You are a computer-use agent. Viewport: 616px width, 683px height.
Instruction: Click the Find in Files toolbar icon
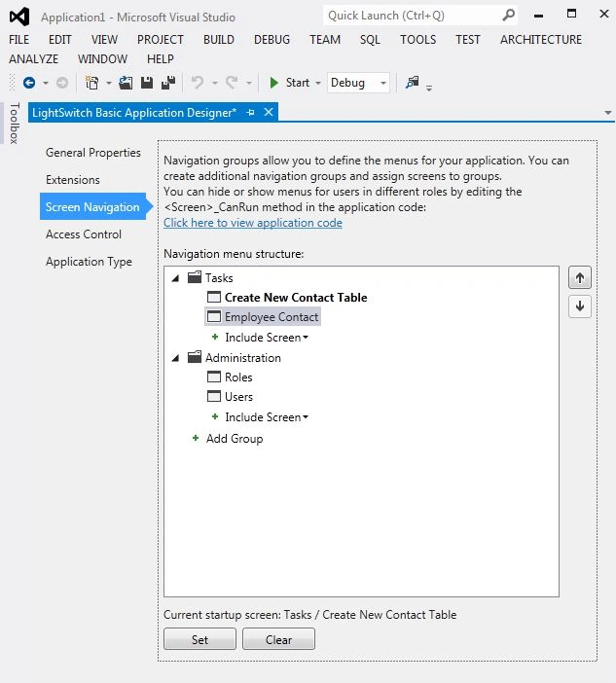(x=412, y=83)
